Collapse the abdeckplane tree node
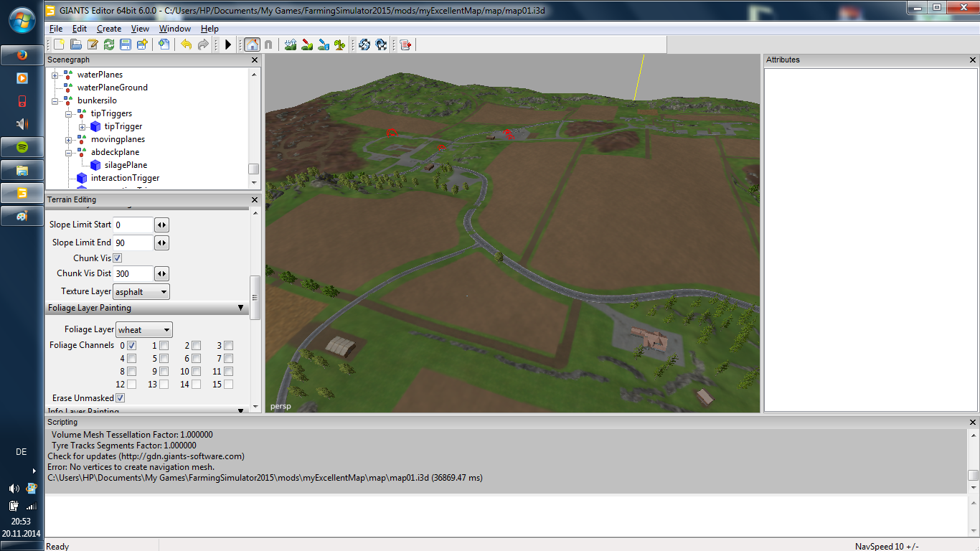This screenshot has height=551, width=980. pyautogui.click(x=69, y=152)
